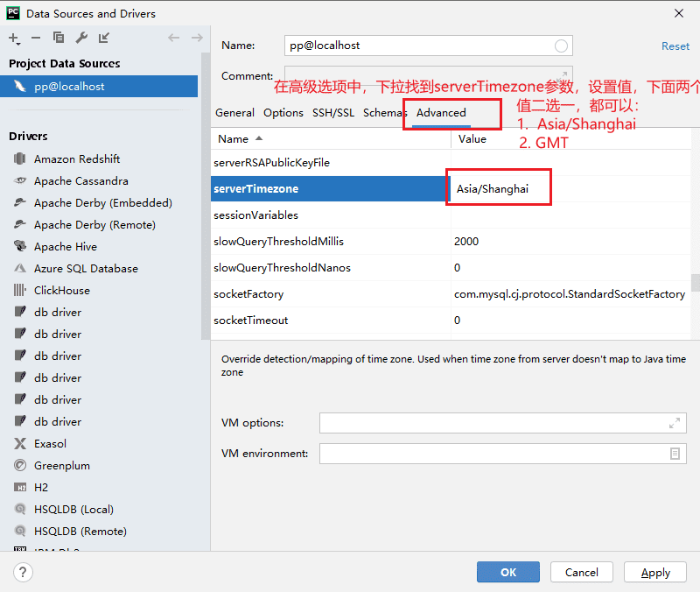
Task: Edit the Name input field
Action: (428, 46)
